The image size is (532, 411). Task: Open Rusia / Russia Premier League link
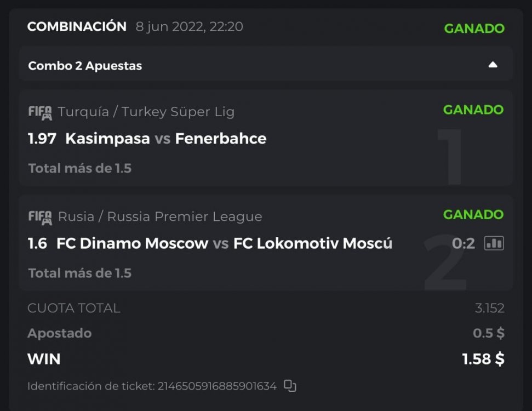coord(159,216)
